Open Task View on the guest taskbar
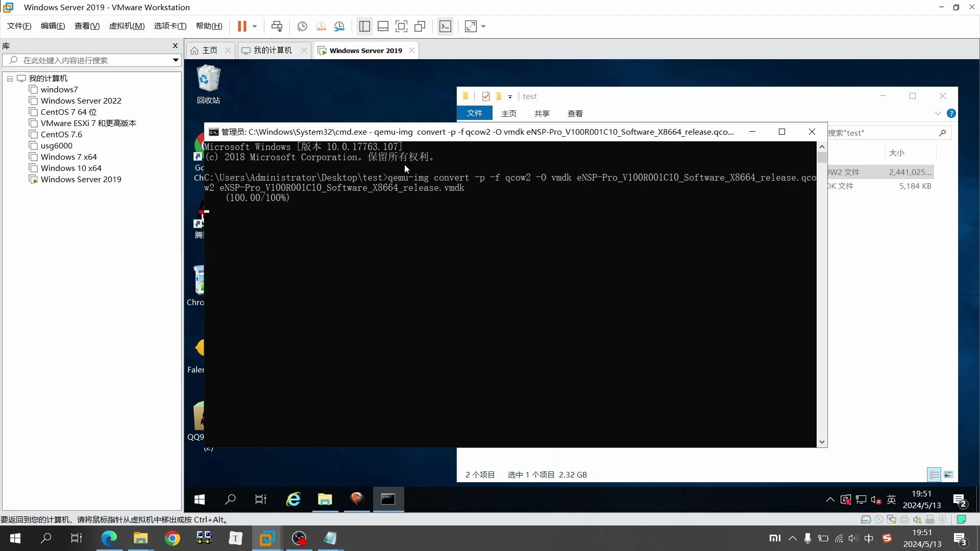Viewport: 980px width, 551px height. [x=261, y=499]
